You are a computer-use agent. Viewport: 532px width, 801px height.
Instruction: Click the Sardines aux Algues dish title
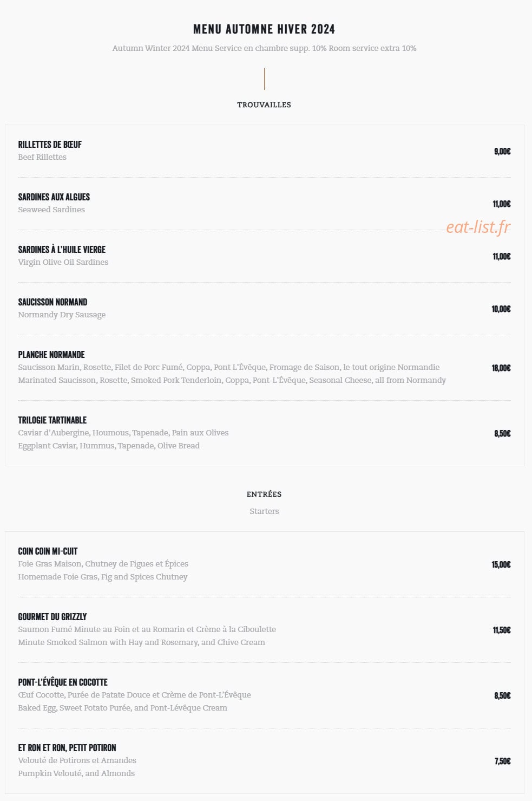coord(54,197)
